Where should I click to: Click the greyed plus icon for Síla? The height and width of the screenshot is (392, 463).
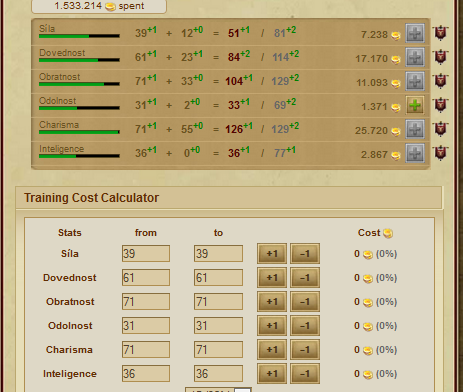click(x=415, y=33)
